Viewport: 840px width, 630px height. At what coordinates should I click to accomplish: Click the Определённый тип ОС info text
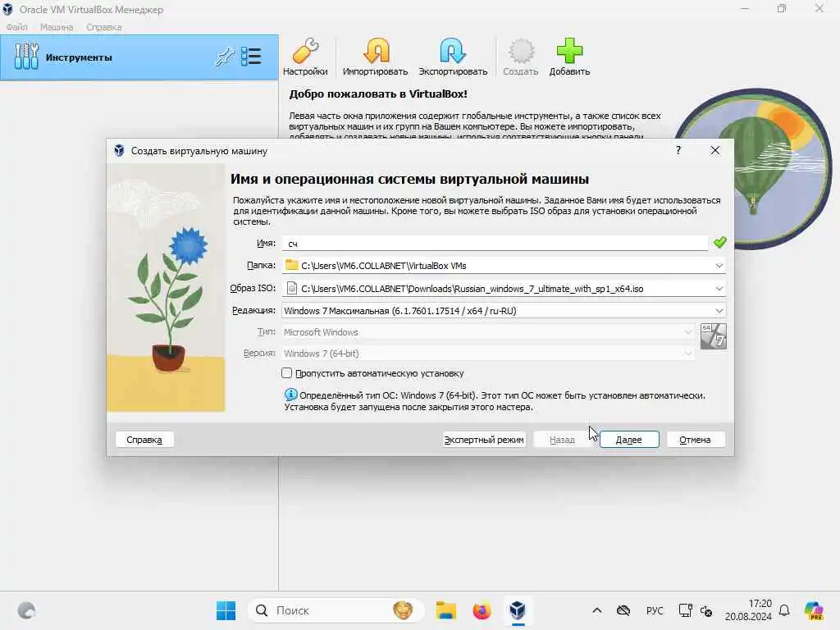click(495, 400)
